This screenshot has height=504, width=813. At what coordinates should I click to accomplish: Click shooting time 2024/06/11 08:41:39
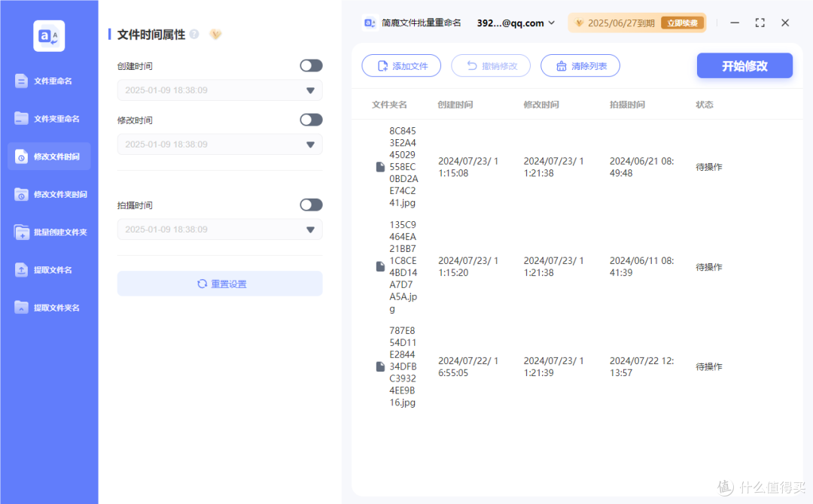642,266
